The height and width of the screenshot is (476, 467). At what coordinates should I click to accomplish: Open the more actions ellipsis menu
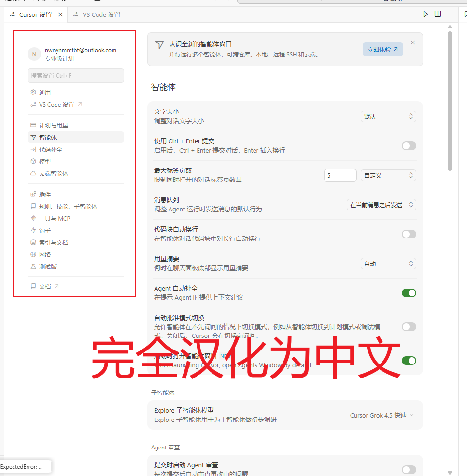(x=449, y=14)
